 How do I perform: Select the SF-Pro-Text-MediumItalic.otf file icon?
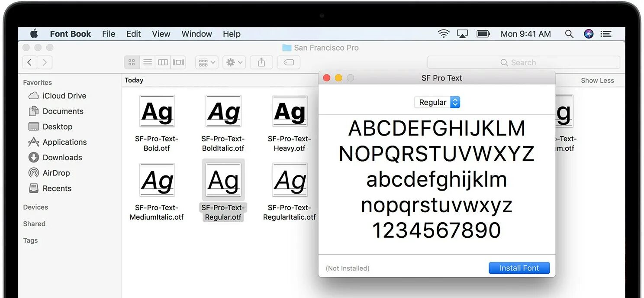click(157, 180)
